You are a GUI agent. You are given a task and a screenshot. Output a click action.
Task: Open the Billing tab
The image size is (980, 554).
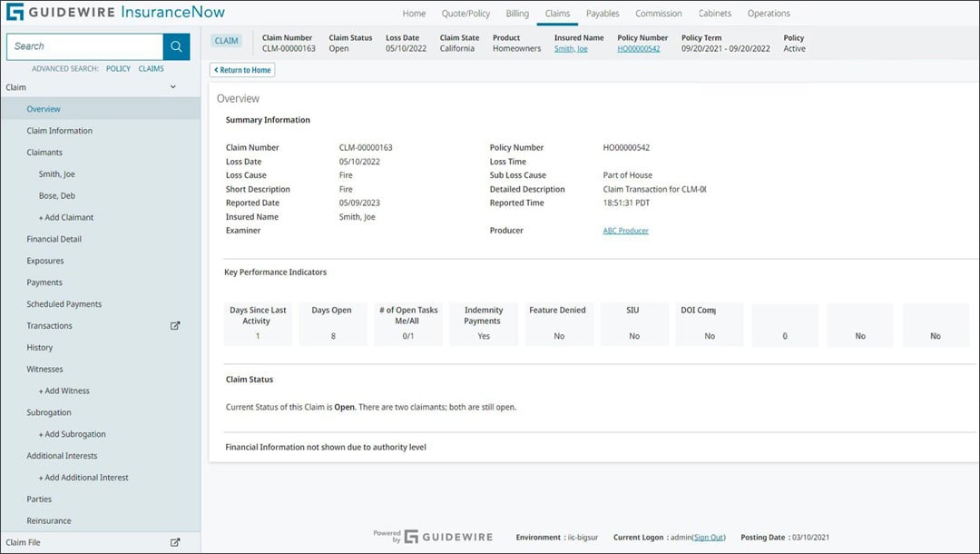click(x=517, y=14)
